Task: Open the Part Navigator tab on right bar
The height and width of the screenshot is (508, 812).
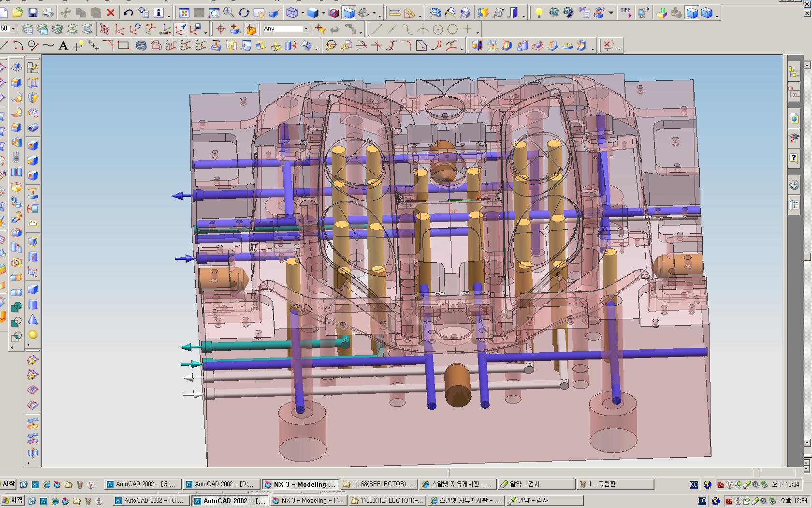Action: click(794, 92)
